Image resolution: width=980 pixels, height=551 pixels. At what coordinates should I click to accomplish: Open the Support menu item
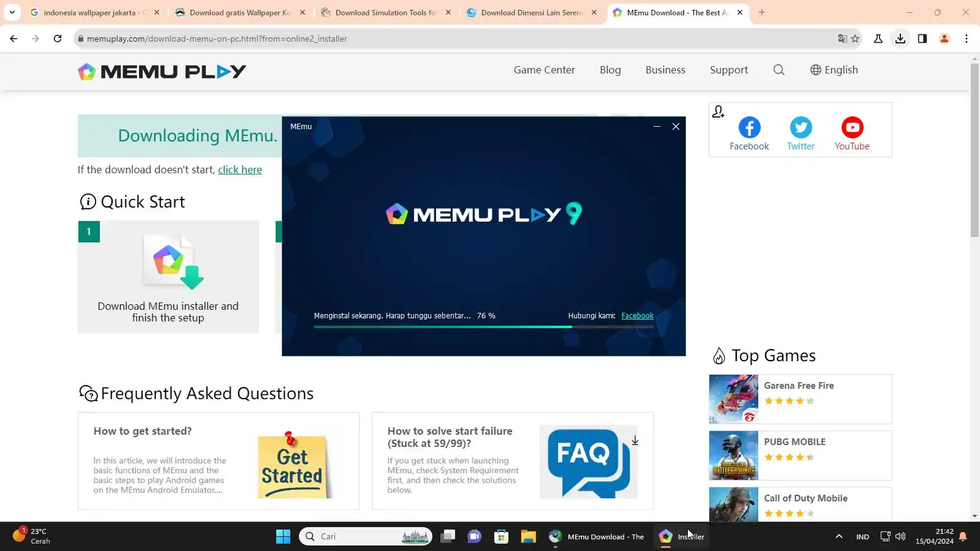729,70
